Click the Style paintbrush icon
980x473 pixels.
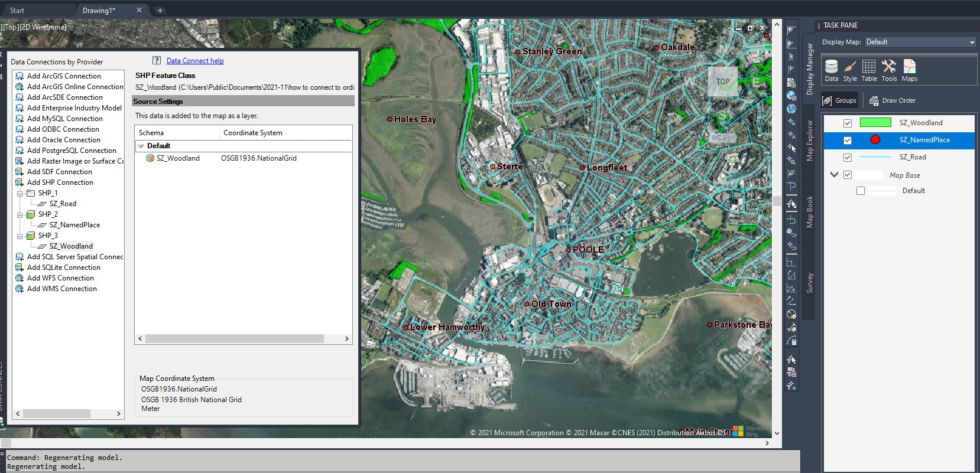[x=850, y=70]
